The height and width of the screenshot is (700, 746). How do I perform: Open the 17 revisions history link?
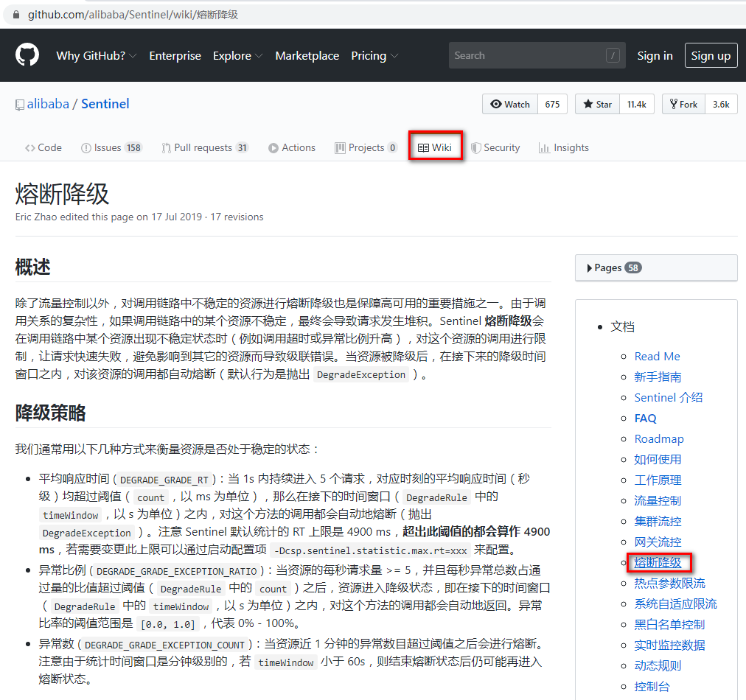[237, 217]
